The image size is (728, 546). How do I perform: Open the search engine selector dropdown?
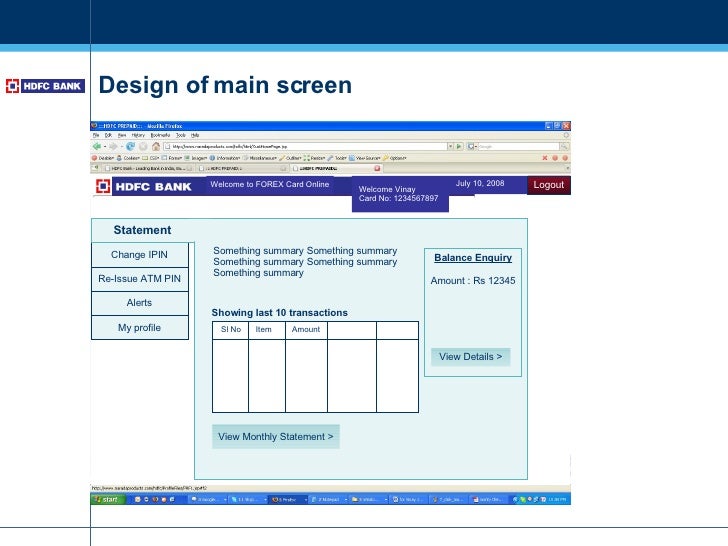(x=473, y=146)
